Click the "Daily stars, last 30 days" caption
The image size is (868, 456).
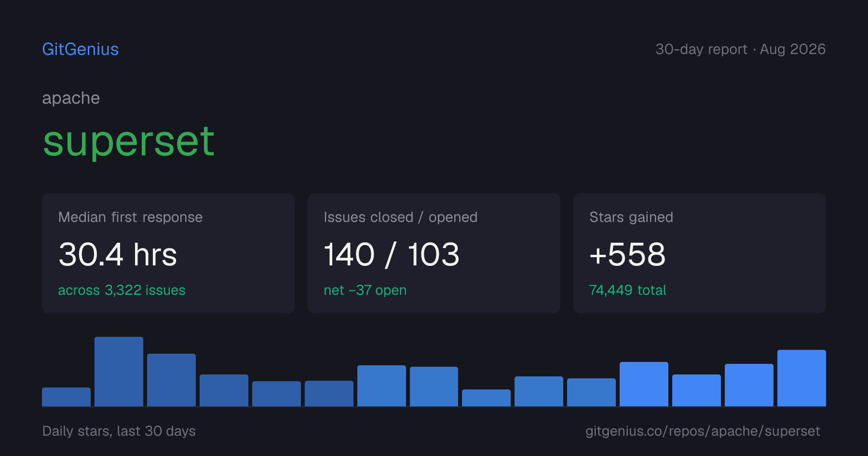click(119, 431)
